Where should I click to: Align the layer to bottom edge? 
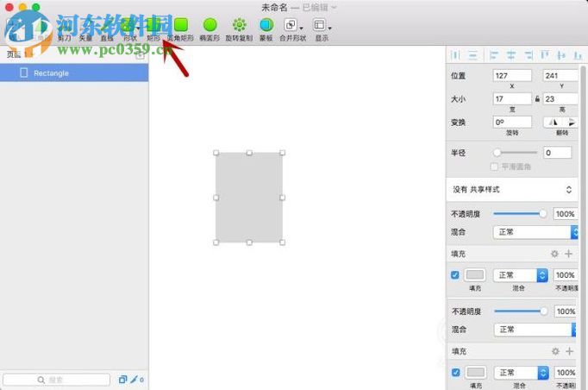pos(578,55)
